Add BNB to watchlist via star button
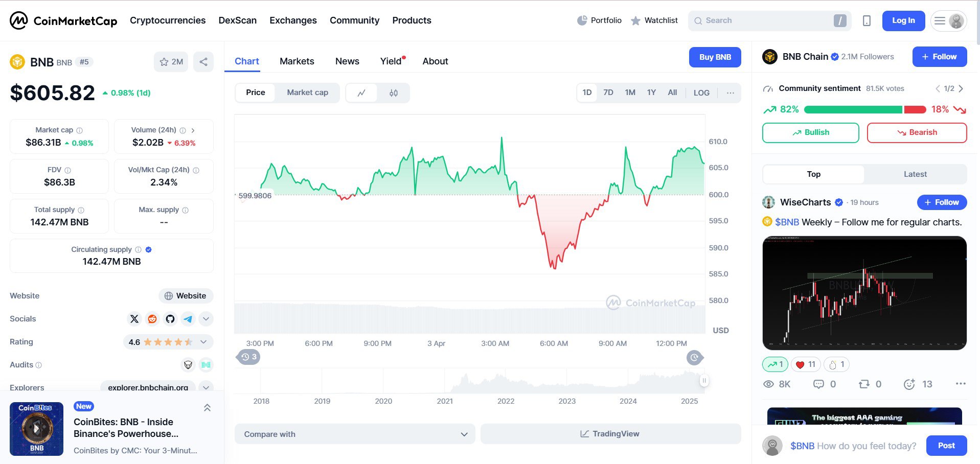The image size is (980, 464). click(x=171, y=62)
